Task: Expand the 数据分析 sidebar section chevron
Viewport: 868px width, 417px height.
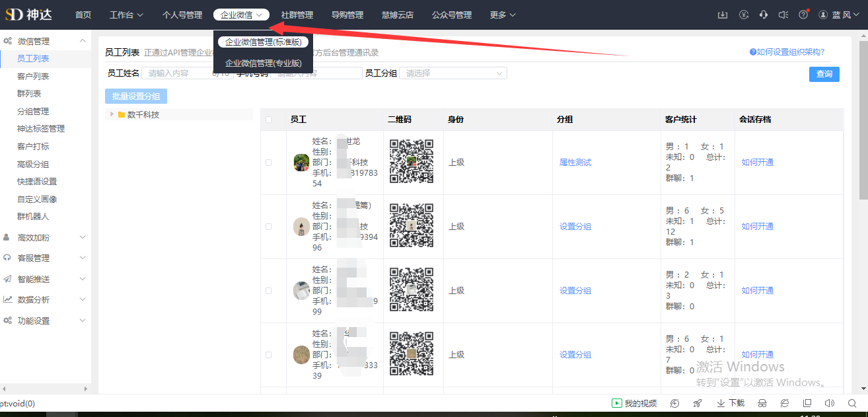Action: [83, 299]
